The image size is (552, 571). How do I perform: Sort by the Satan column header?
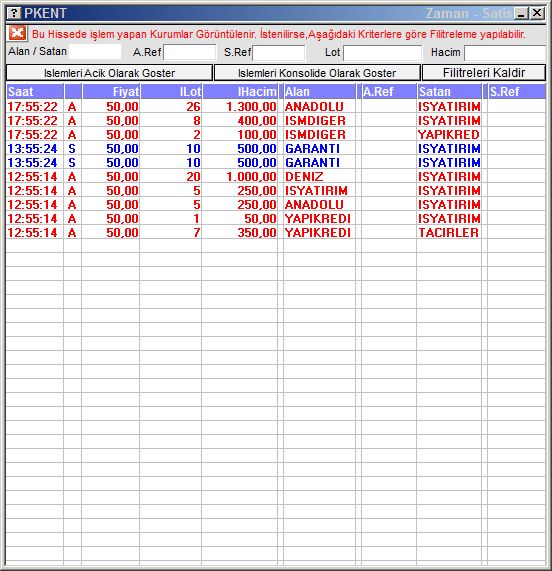pos(450,91)
